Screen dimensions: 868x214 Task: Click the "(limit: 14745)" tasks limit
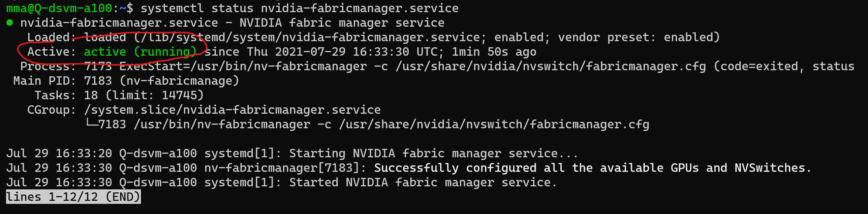pos(155,96)
